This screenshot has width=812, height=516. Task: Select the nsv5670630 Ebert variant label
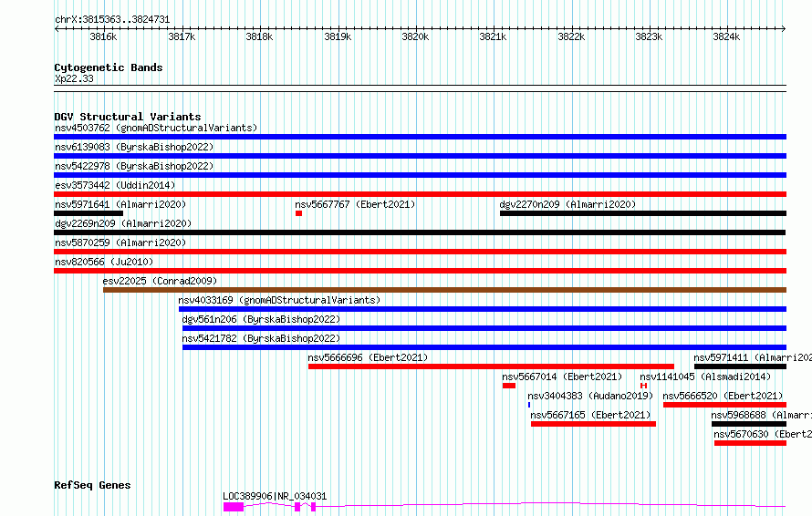[763, 434]
